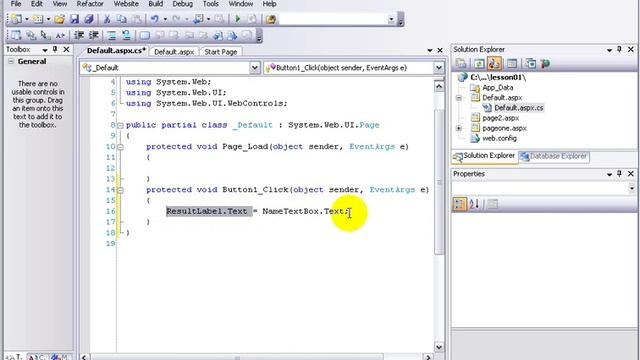Image resolution: width=640 pixels, height=360 pixels.
Task: Click the Toggle Bookmark icon
Action: pos(144,36)
